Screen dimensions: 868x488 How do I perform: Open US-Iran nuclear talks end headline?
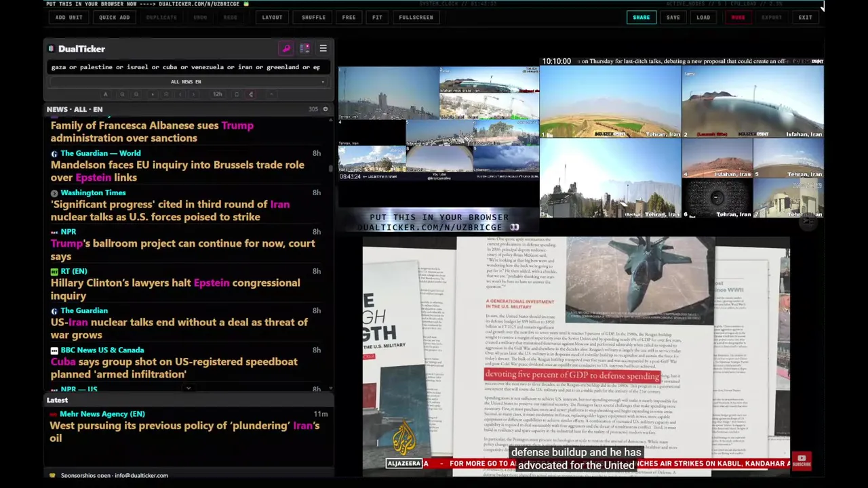click(x=179, y=328)
